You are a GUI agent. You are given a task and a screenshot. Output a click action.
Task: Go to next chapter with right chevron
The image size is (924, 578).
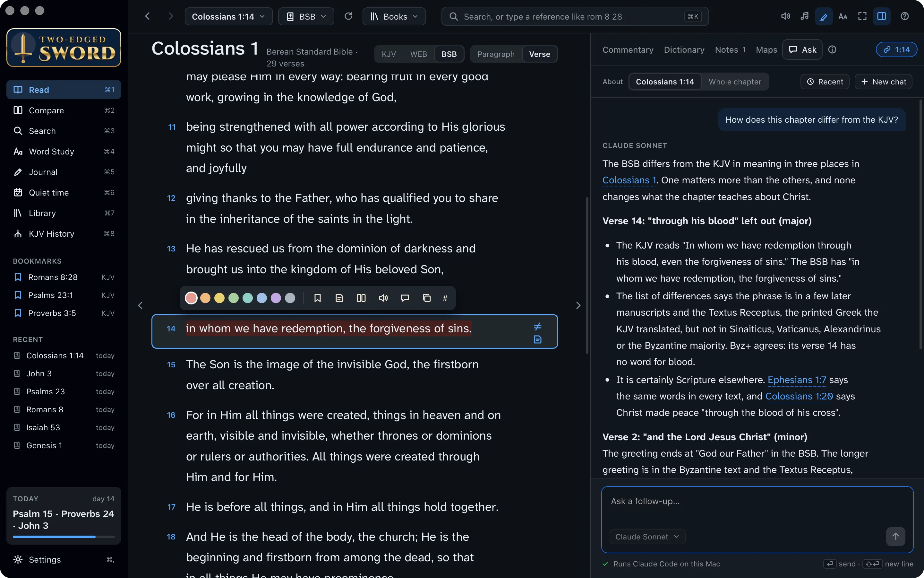(578, 305)
